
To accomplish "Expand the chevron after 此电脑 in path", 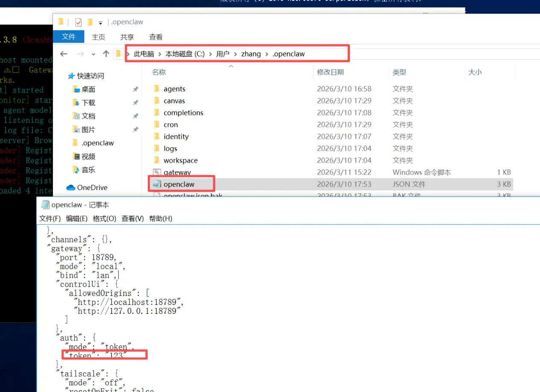I will [160, 54].
